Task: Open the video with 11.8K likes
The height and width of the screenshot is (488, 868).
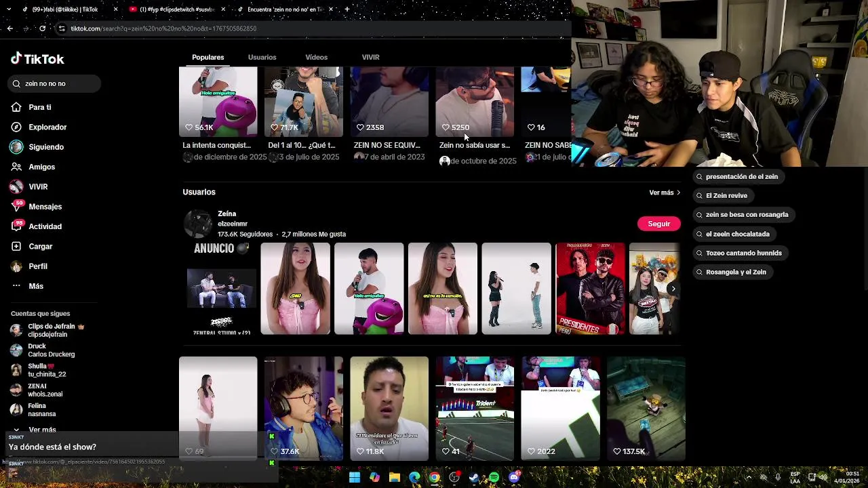Action: pyautogui.click(x=389, y=408)
